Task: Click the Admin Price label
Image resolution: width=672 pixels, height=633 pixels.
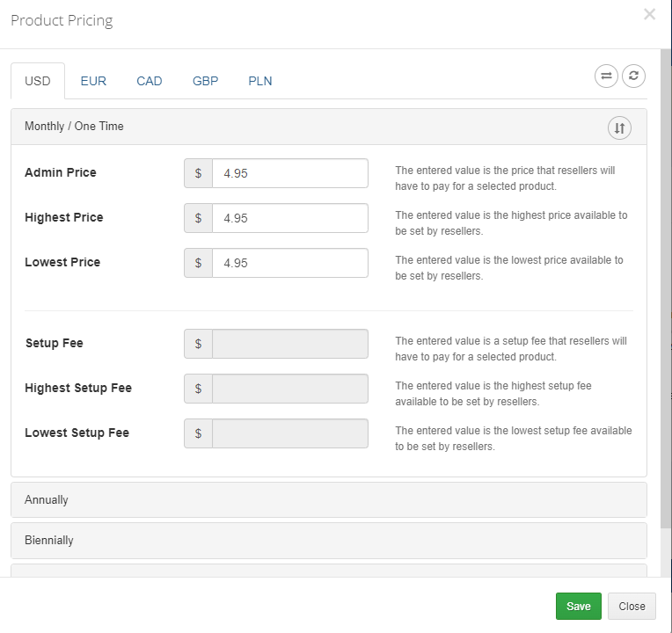Action: pyautogui.click(x=61, y=172)
